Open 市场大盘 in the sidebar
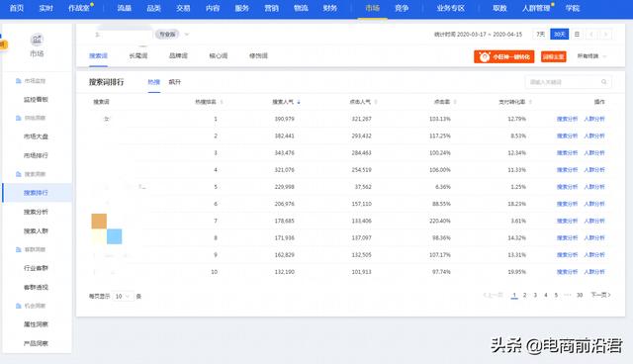This screenshot has width=633, height=364. tap(36, 136)
